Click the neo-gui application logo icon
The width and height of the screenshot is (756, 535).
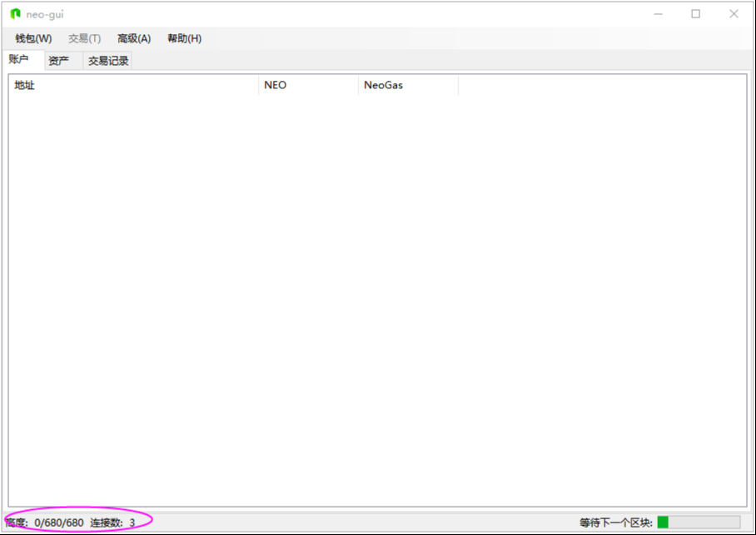pyautogui.click(x=16, y=14)
